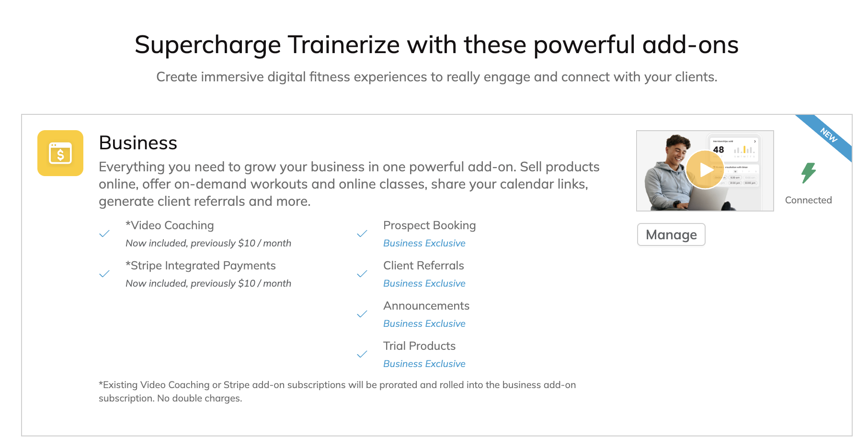Screen dimensions: 868x446
Task: Click the green lightning bolt Connected icon
Action: [x=809, y=173]
